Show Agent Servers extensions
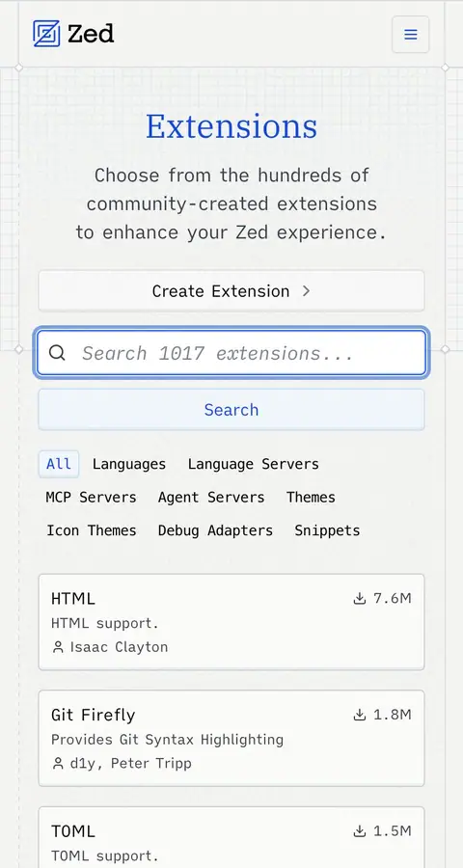 [x=211, y=497]
